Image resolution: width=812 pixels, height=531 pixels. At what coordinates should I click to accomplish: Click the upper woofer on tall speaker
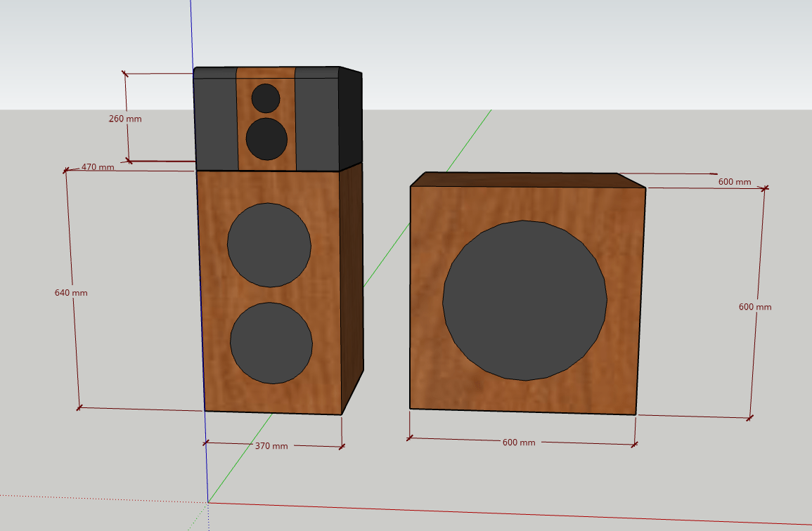[269, 245]
